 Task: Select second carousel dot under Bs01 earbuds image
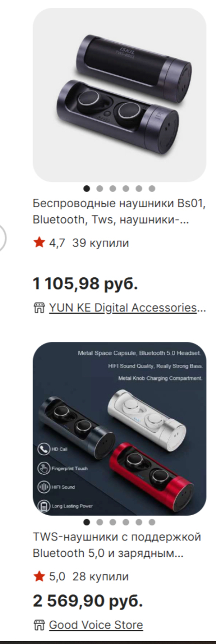(100, 188)
